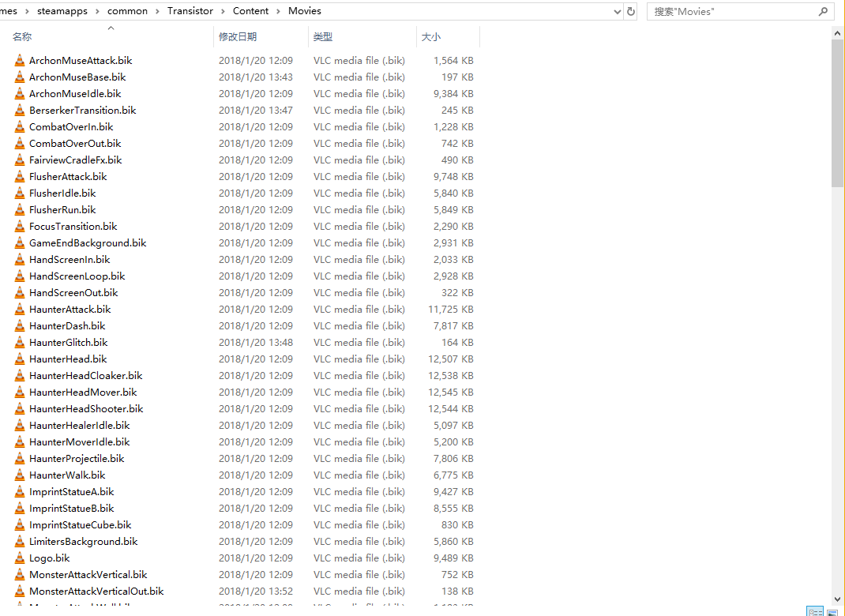Viewport: 845px width, 616px height.
Task: Expand chevron after Transistor breadcrumb
Action: click(x=223, y=11)
